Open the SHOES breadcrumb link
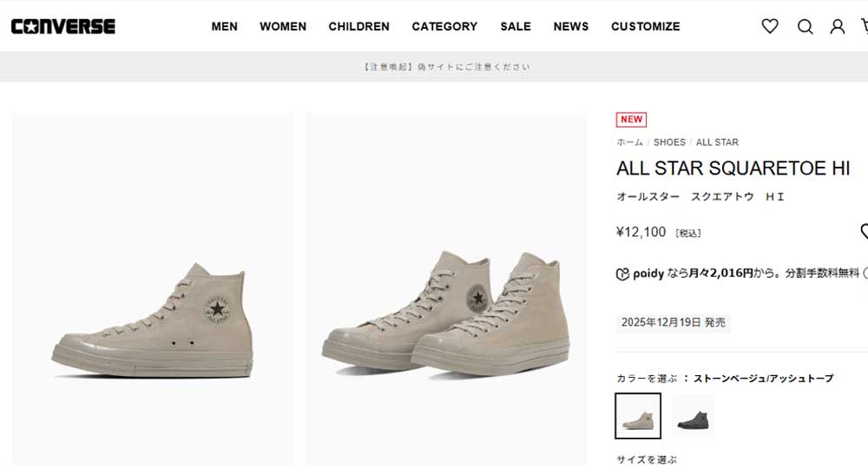The width and height of the screenshot is (868, 475). point(669,142)
